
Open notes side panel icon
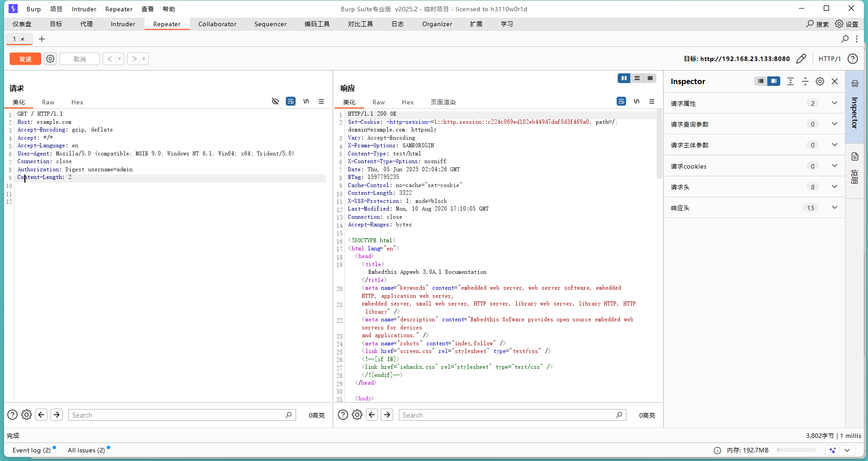pos(854,157)
